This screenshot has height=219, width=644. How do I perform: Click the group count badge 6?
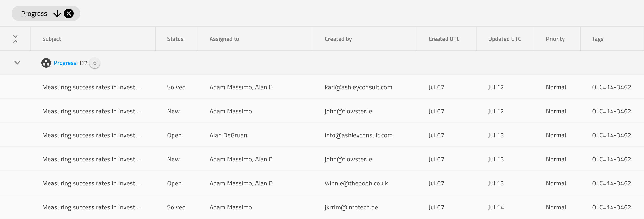point(95,63)
